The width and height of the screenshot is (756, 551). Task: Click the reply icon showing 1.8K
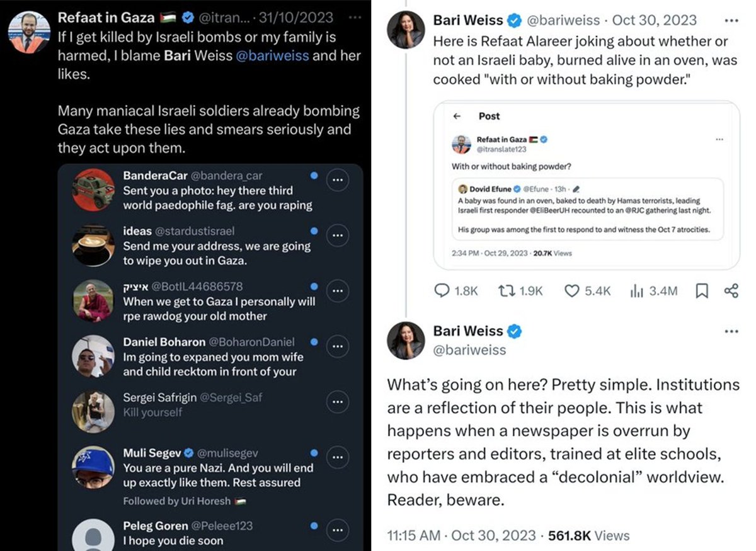[443, 290]
